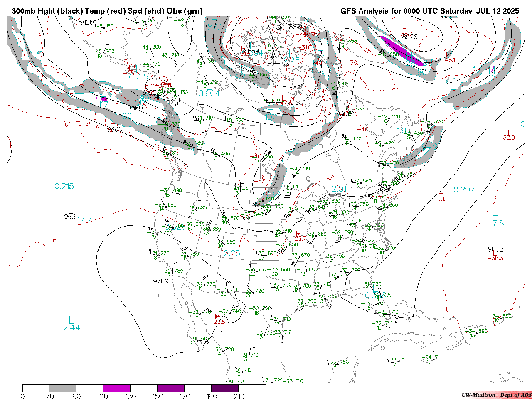Click the magenta 110–130 speed legend swatch

click(117, 388)
